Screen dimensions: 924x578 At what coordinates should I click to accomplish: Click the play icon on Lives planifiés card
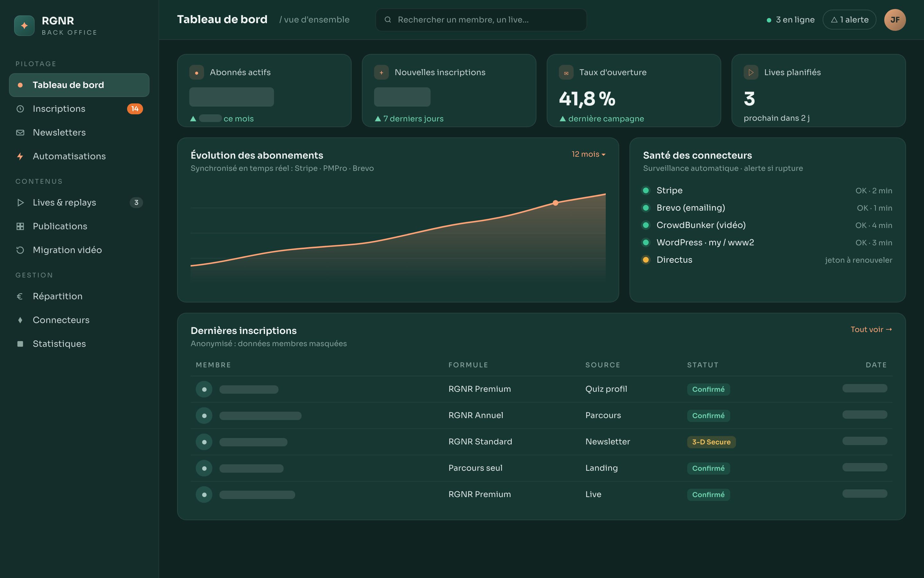tap(751, 72)
